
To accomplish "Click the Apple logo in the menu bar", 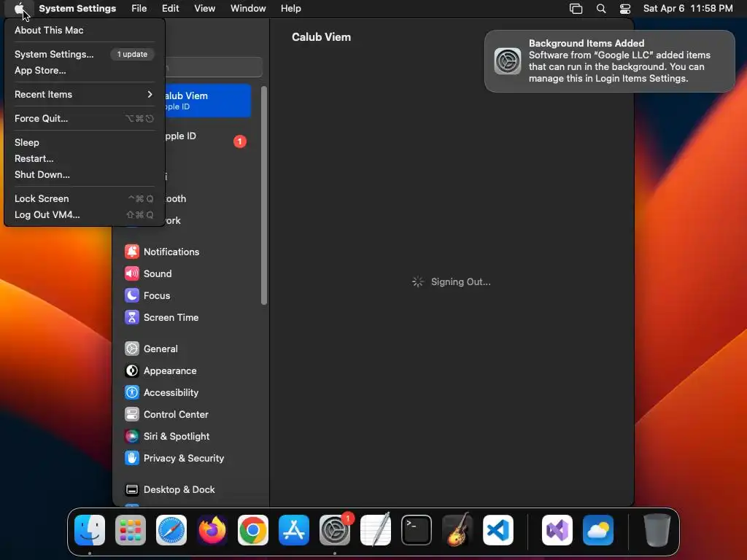I will pos(19,9).
